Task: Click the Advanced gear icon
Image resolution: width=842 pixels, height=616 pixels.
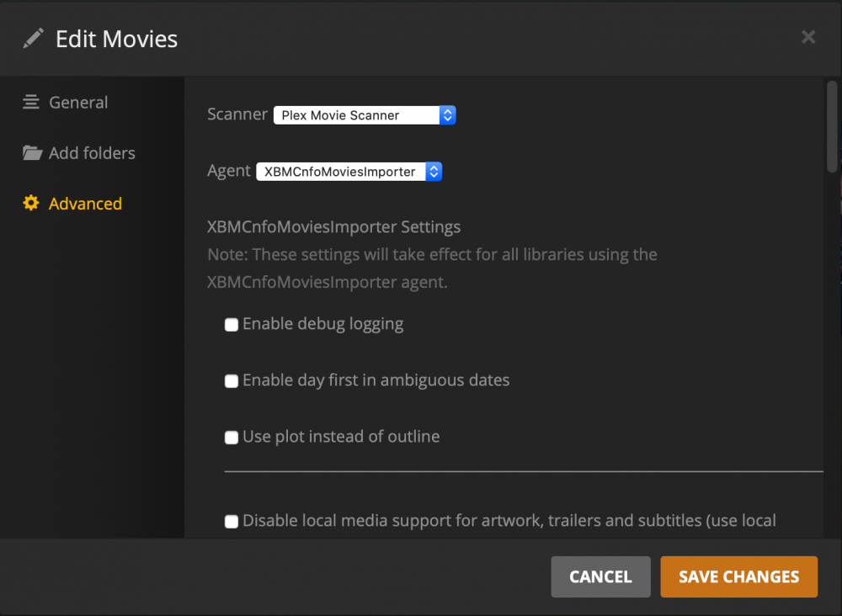Action: [x=31, y=204]
